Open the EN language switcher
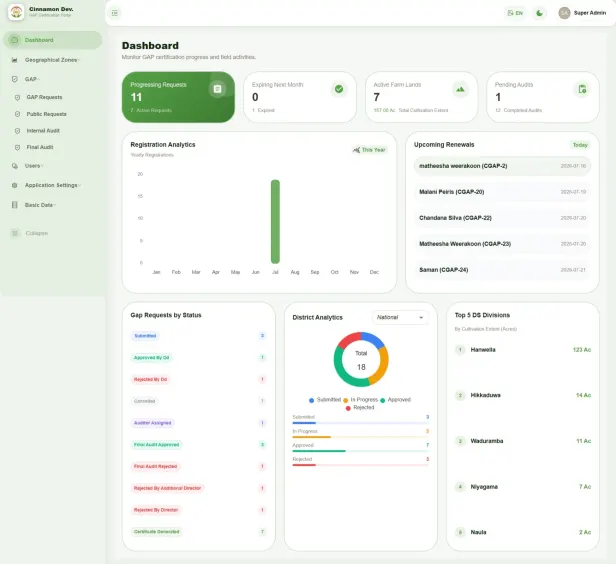The image size is (616, 564). (515, 13)
